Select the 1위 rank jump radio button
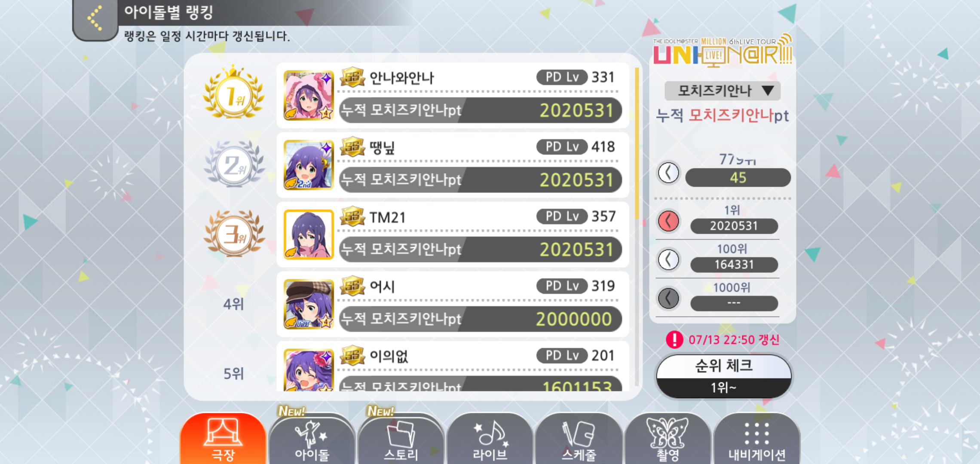This screenshot has width=980, height=464. click(x=668, y=221)
